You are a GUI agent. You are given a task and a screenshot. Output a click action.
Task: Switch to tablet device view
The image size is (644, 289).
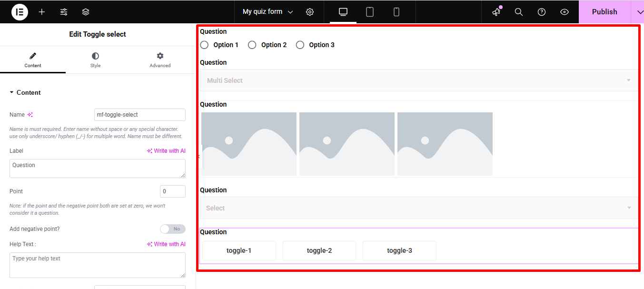[370, 12]
